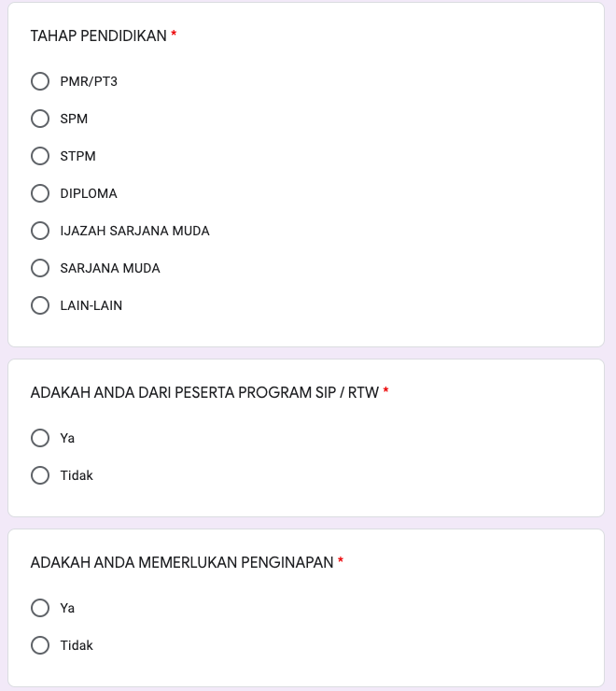Select Ya radio under MEMERLUKAN PENGINAPAN
Viewport: 616px width, 691px height.
[x=40, y=608]
